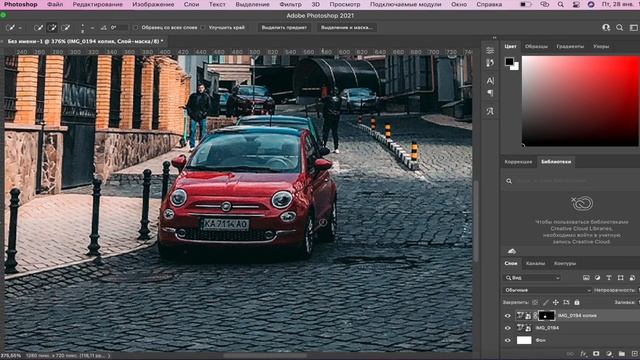
Task: Open the Glyphs panel icon in the dock
Action: coord(490,111)
